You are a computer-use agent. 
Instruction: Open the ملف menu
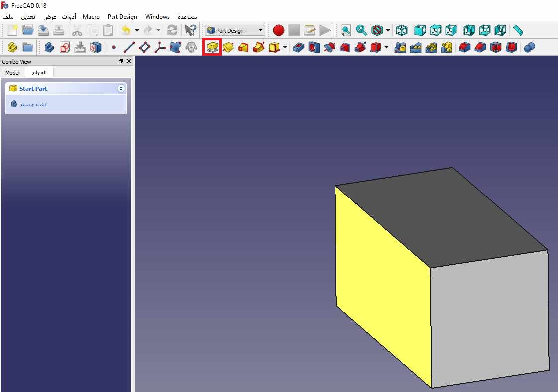tap(8, 17)
